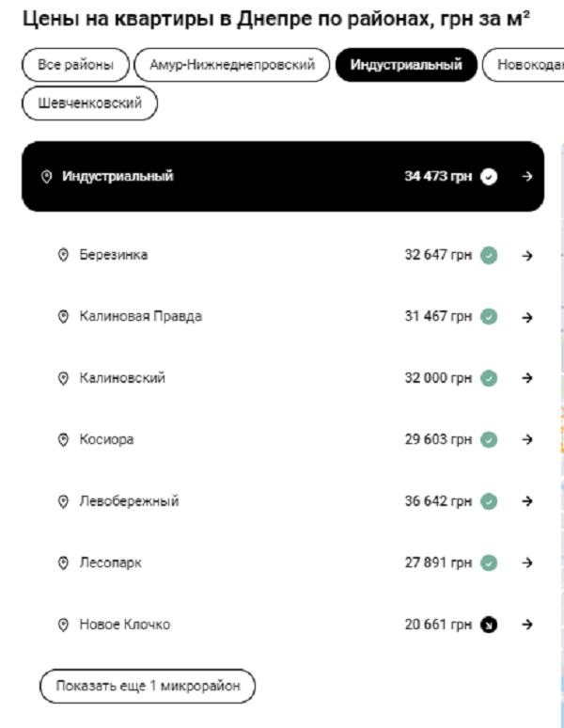Click the Лесопарк price 27 891 грн
The width and height of the screenshot is (564, 728).
coord(438,563)
